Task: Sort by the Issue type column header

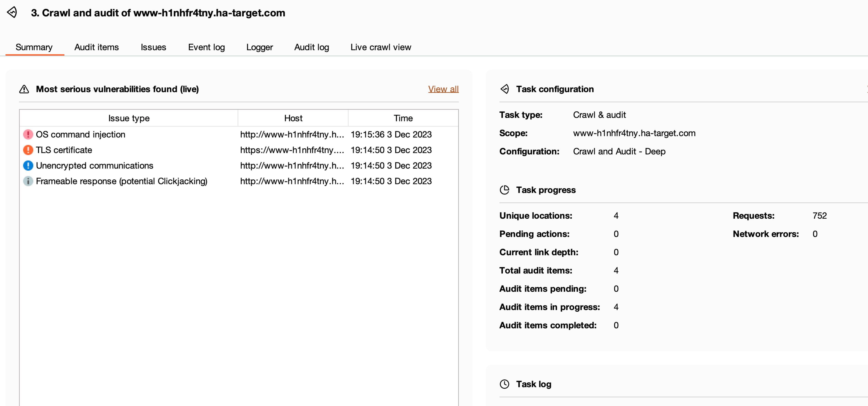Action: pyautogui.click(x=129, y=118)
